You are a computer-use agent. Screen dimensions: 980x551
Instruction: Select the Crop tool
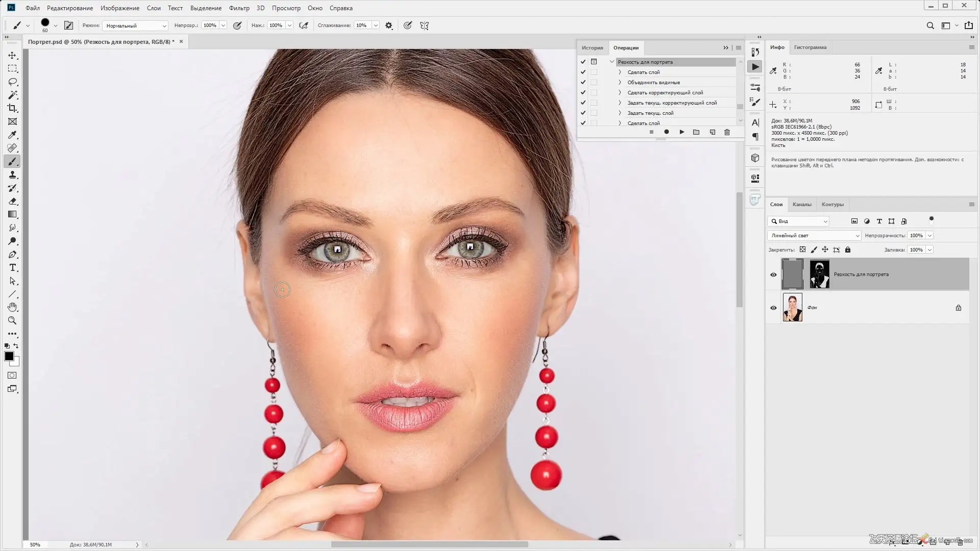[13, 108]
